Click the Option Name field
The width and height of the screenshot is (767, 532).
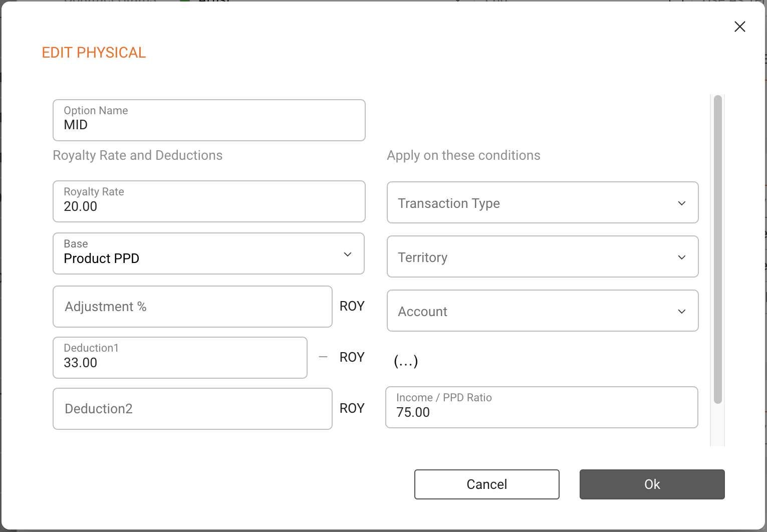pyautogui.click(x=209, y=120)
